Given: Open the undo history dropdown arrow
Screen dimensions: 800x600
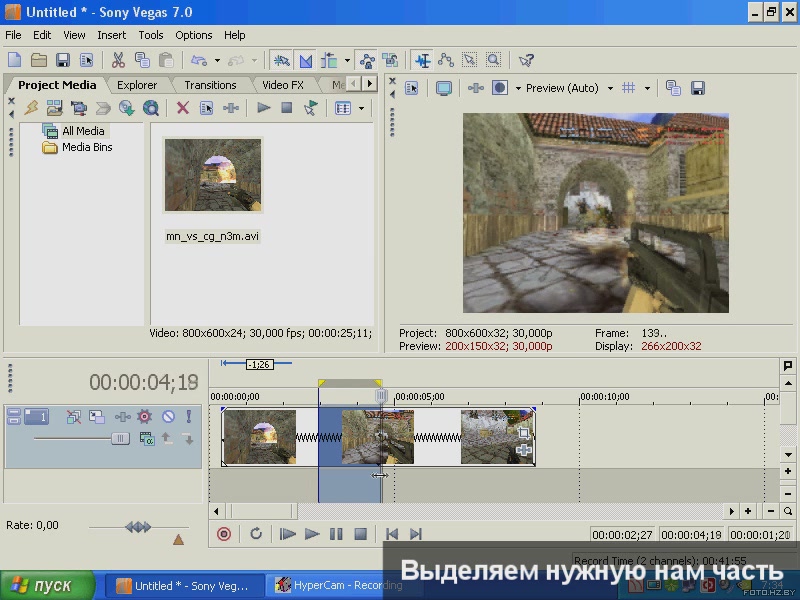Looking at the screenshot, I should (217, 60).
